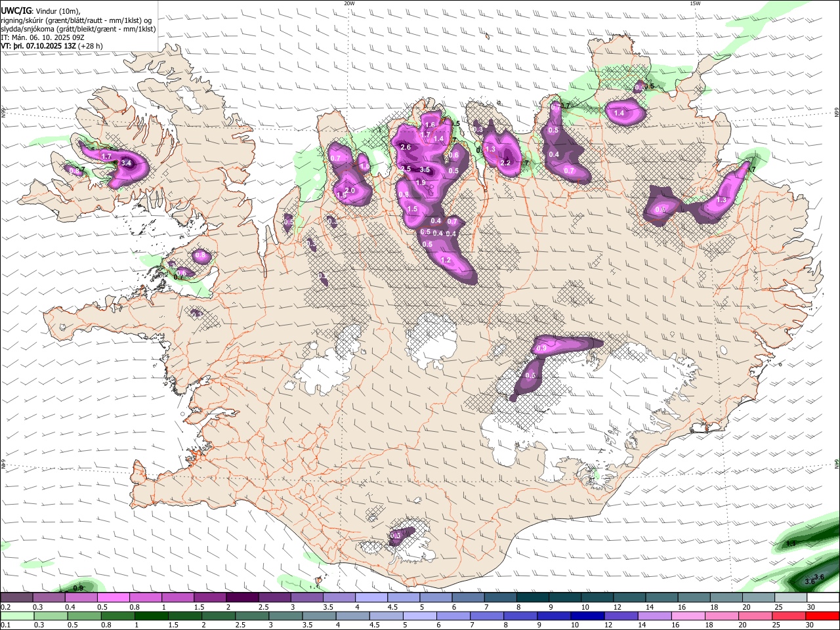This screenshot has height=630, width=840.
Task: Click the snow legend swatch starting at 0.2
Action: click(x=16, y=598)
